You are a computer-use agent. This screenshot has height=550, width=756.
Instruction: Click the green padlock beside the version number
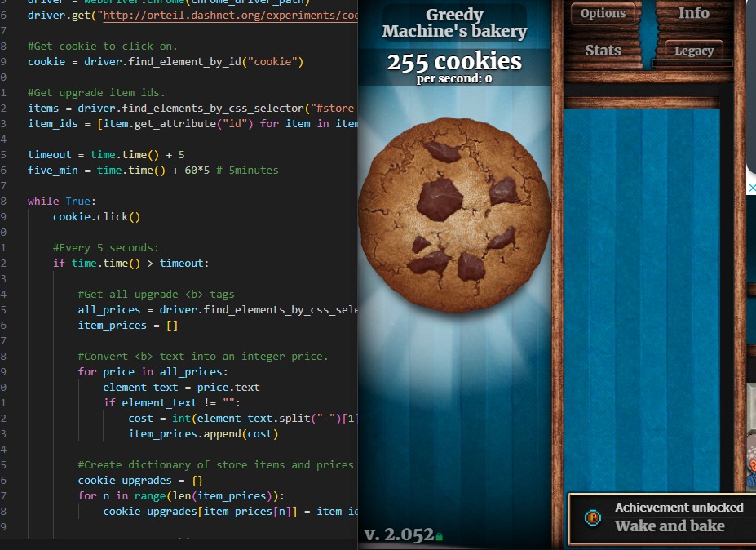tap(440, 536)
